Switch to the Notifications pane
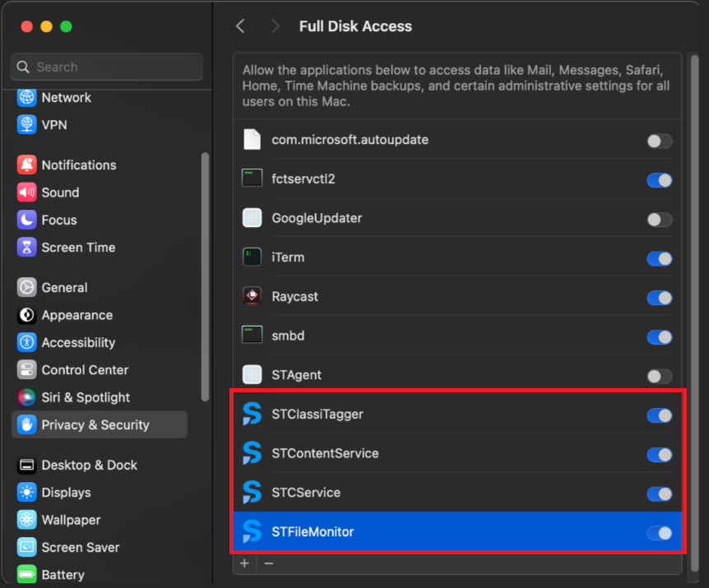This screenshot has height=588, width=709. click(x=100, y=165)
